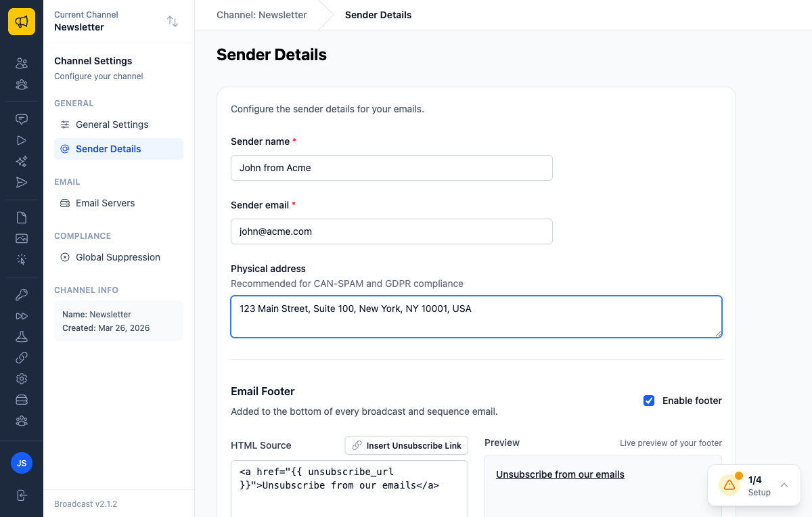This screenshot has height=517, width=812.
Task: Click the orange warning triangle Setup icon
Action: click(x=729, y=485)
